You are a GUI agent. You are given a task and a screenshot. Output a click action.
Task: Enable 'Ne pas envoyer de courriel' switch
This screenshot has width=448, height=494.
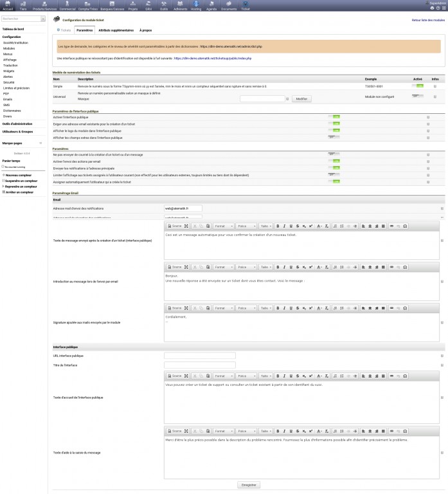click(334, 154)
